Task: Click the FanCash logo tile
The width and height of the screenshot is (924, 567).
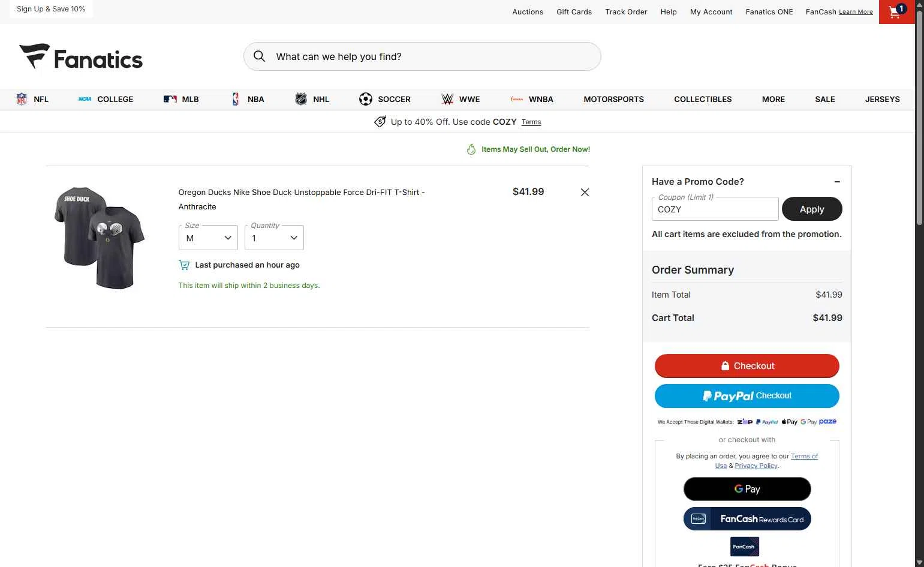Action: click(x=745, y=547)
